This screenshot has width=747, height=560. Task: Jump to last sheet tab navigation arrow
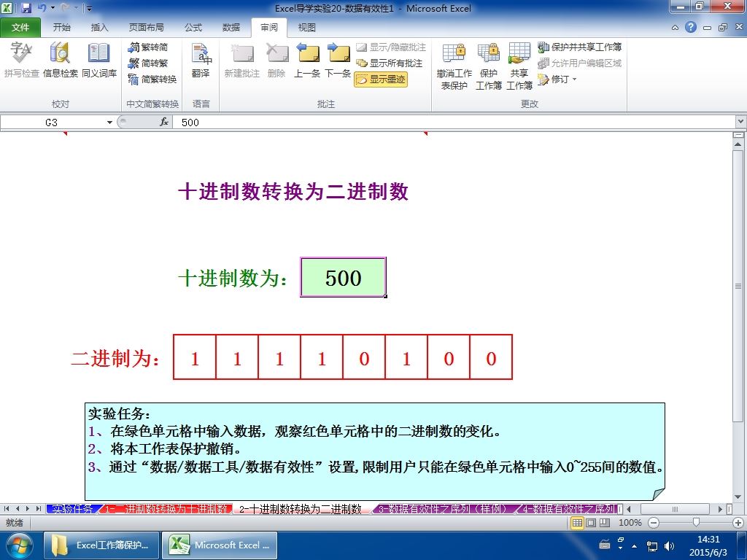(x=38, y=509)
